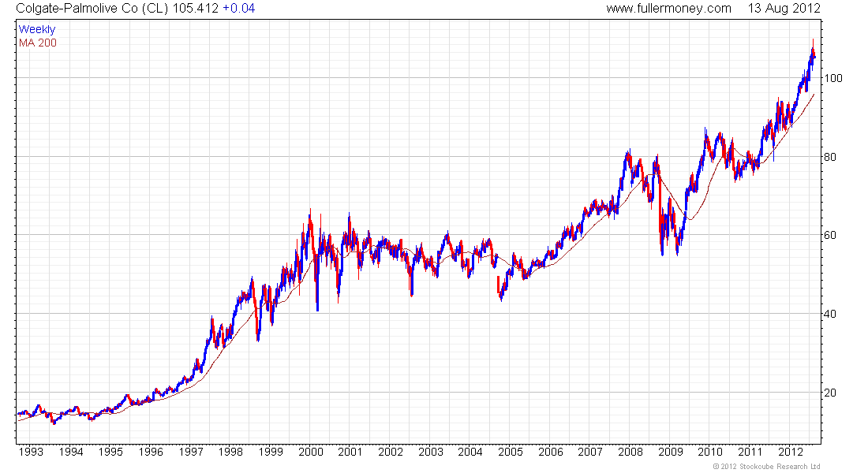The width and height of the screenshot is (868, 473).
Task: Click the price change value +0.04
Action: 238,9
